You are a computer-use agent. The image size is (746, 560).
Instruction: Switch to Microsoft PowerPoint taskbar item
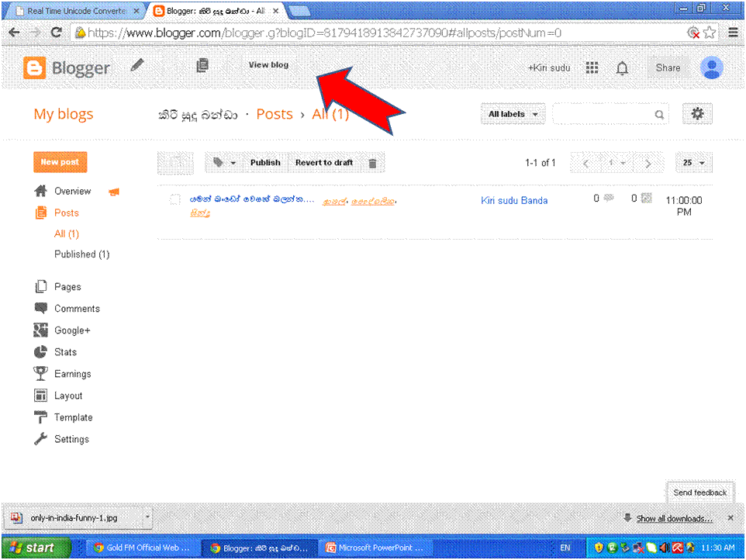pyautogui.click(x=375, y=548)
